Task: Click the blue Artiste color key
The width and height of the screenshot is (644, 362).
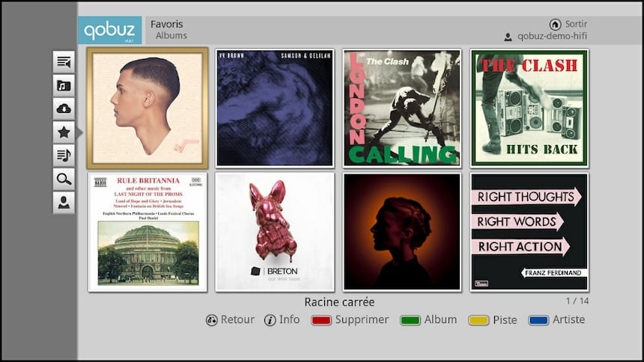Action: [x=538, y=320]
